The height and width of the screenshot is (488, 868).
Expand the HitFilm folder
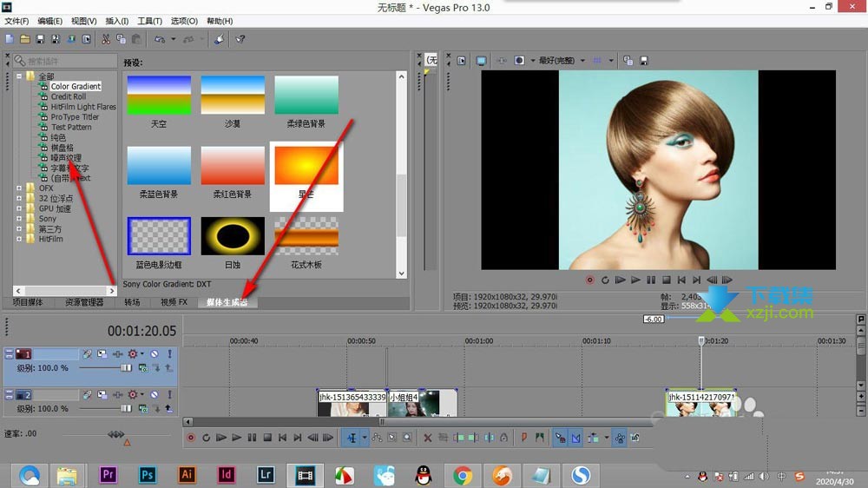[19, 240]
